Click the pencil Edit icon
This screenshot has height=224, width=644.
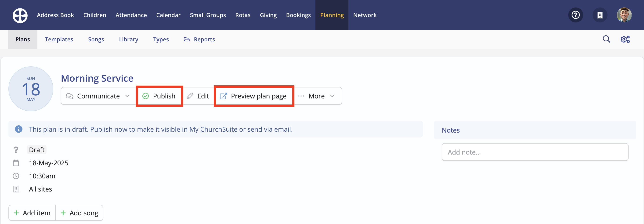tap(190, 96)
